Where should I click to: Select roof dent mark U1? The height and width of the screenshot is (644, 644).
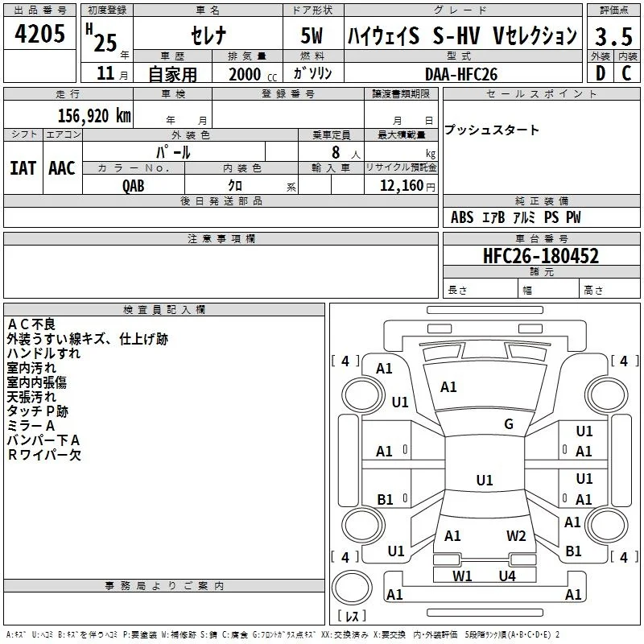click(x=485, y=480)
